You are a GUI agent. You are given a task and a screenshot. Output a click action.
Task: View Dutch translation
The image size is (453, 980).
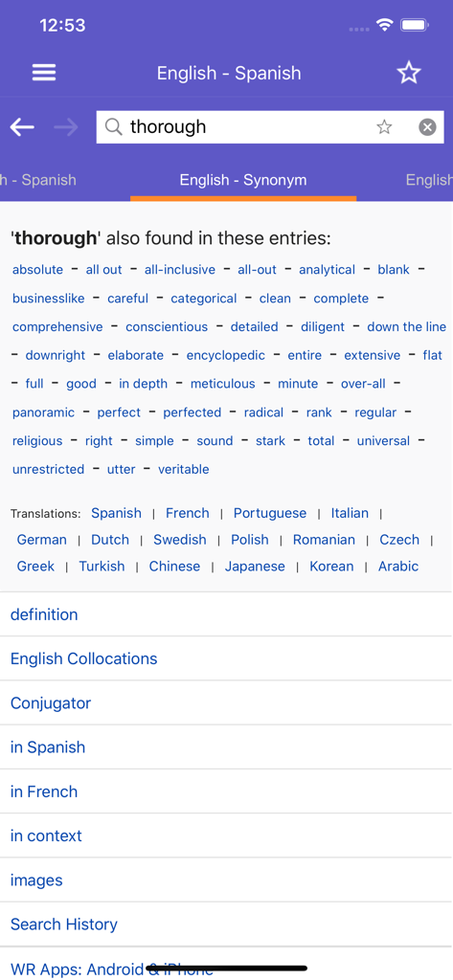(110, 540)
